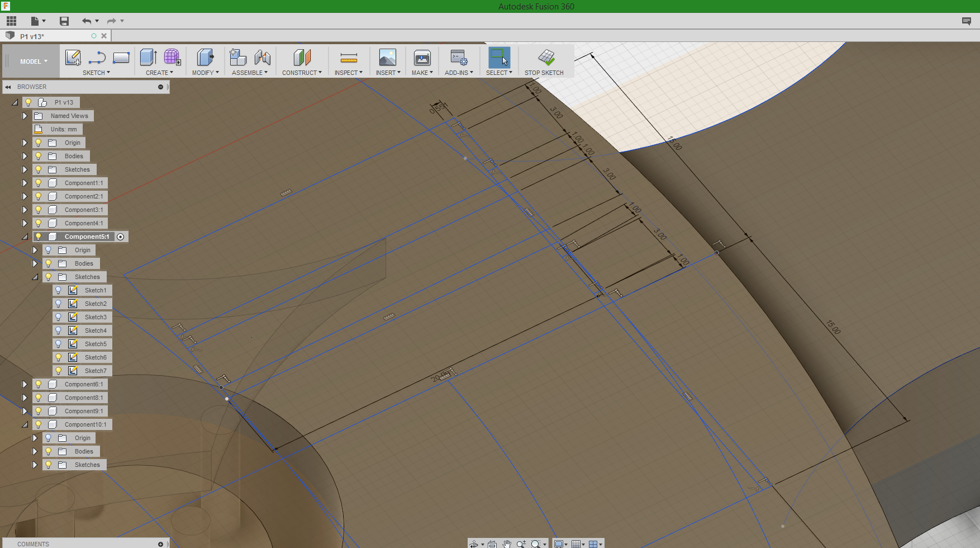The width and height of the screenshot is (980, 548).
Task: Click the Add-Ins scripts icon
Action: (x=459, y=57)
